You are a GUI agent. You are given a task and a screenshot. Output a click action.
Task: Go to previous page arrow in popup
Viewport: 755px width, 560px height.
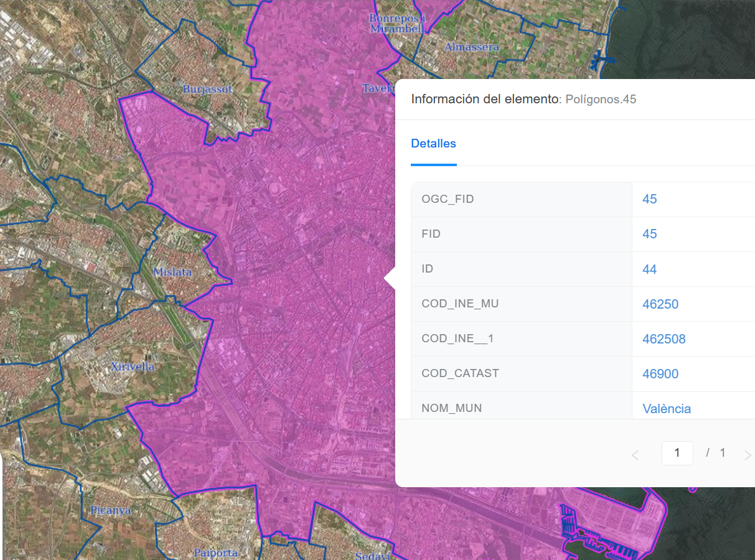(635, 455)
